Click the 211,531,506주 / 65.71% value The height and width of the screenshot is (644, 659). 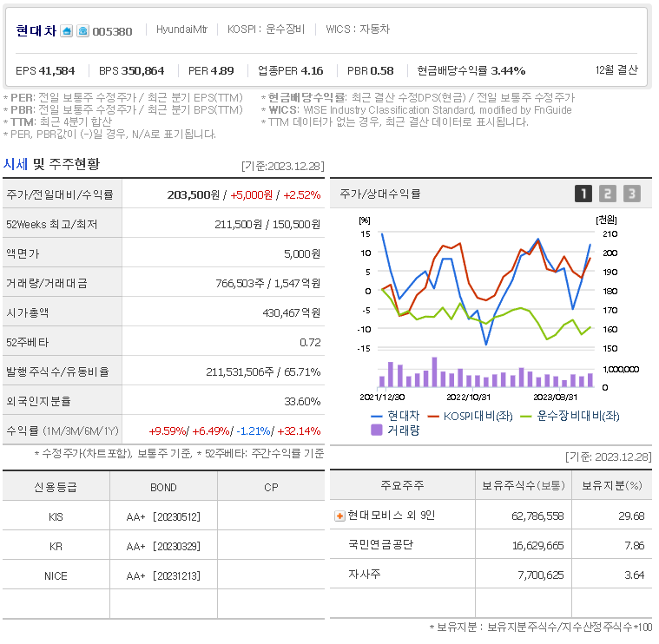(263, 371)
